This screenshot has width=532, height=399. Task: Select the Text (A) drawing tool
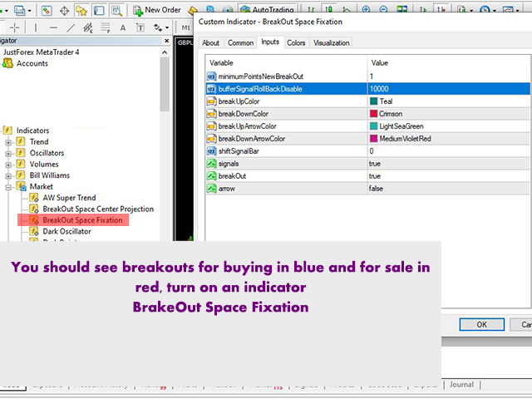pyautogui.click(x=123, y=27)
